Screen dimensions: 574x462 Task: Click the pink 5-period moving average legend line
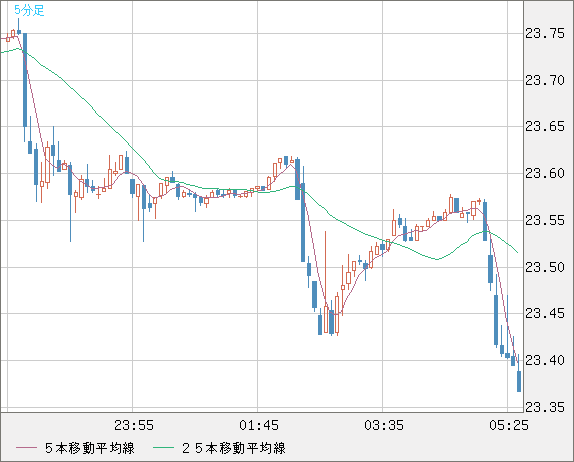(x=26, y=448)
